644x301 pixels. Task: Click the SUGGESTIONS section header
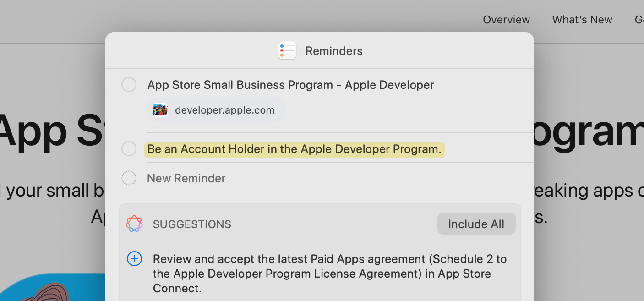click(192, 224)
